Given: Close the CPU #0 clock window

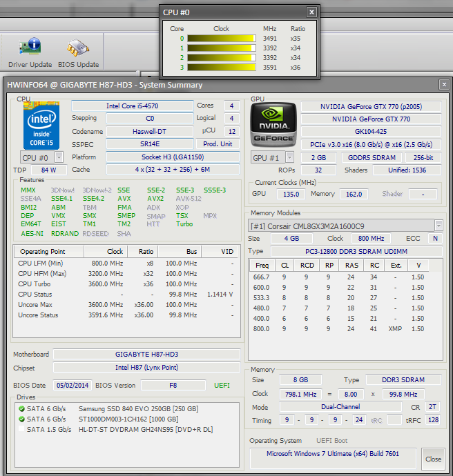Looking at the screenshot, I should pos(311,12).
